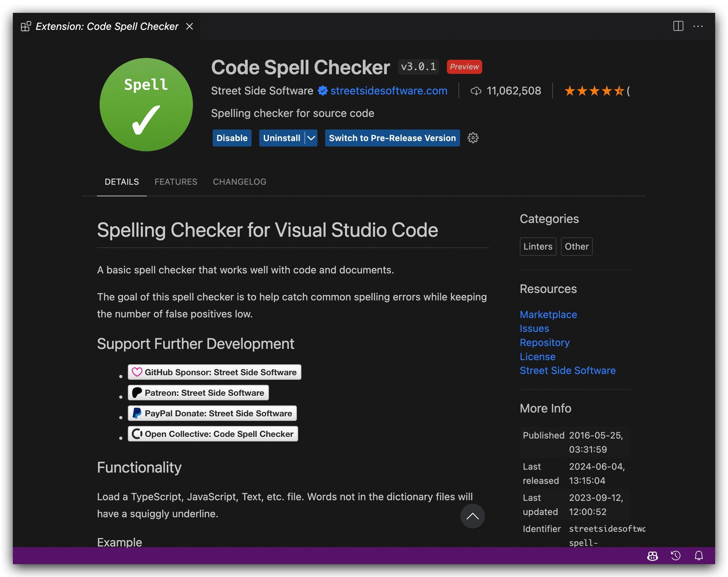728x577 pixels.
Task: Switch to the FEATURES tab
Action: coord(176,182)
